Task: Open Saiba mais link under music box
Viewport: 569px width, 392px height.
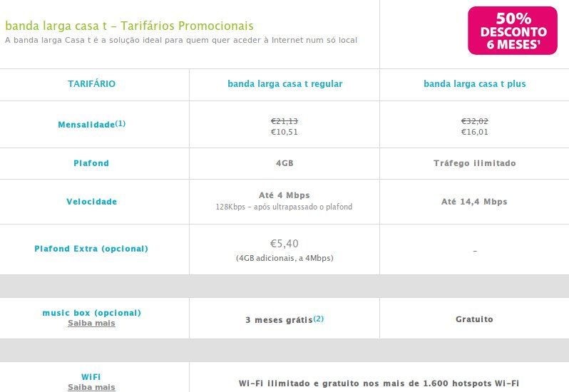Action: (91, 323)
